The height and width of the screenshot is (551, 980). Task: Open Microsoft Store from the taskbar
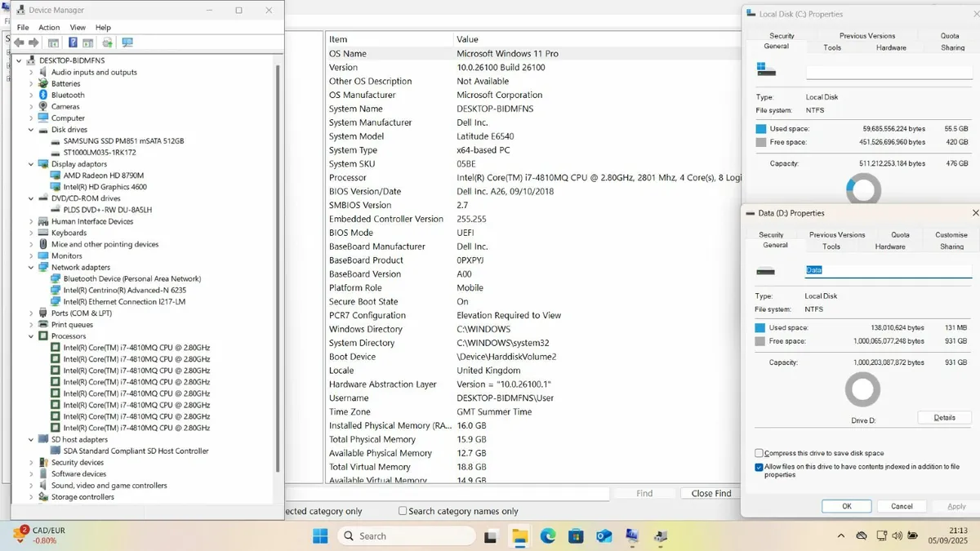click(576, 536)
